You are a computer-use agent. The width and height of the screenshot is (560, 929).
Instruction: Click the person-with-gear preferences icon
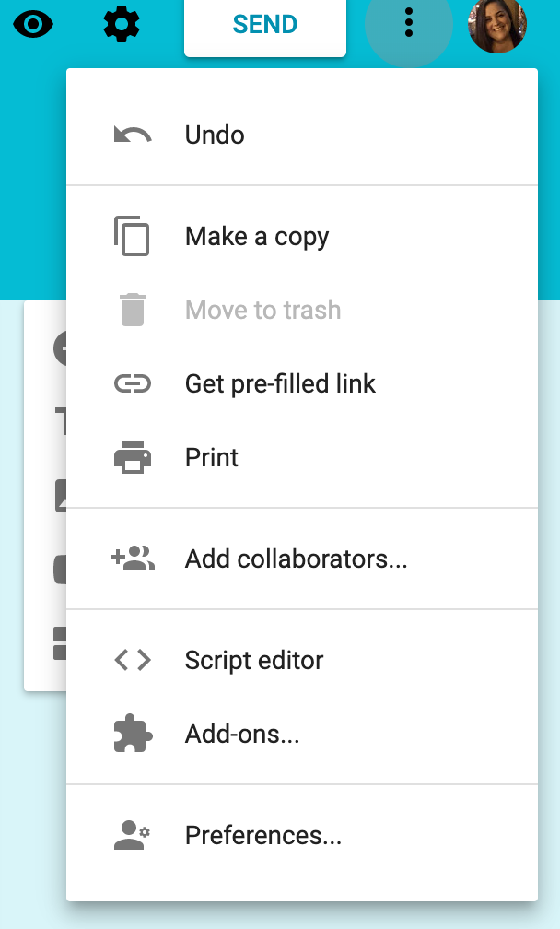pos(132,835)
